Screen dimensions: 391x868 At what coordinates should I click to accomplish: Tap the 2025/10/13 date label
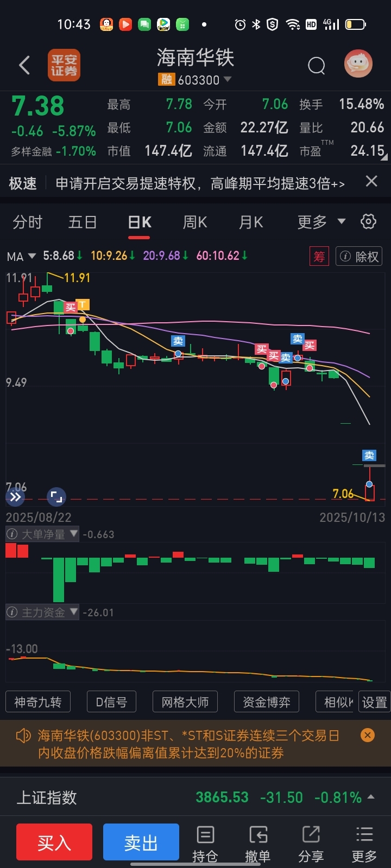click(x=352, y=517)
